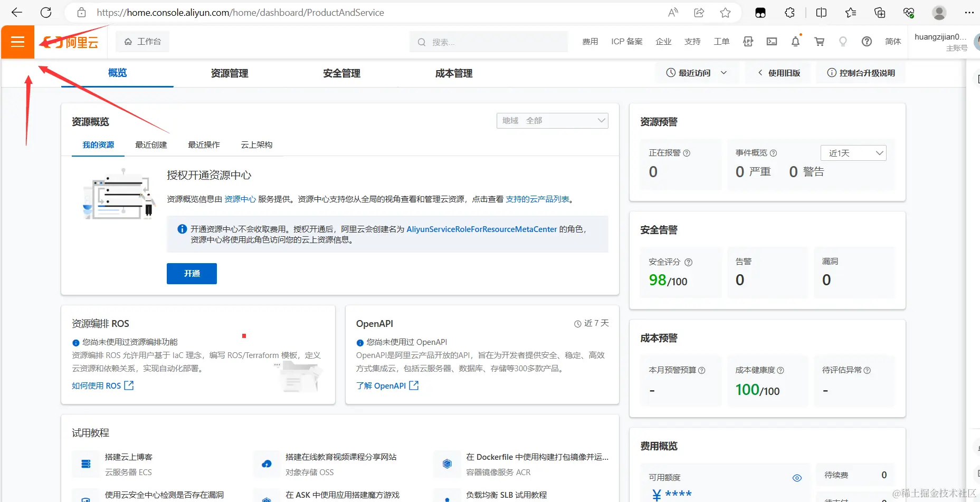Select the 云上架构 sub-tab

coord(256,144)
